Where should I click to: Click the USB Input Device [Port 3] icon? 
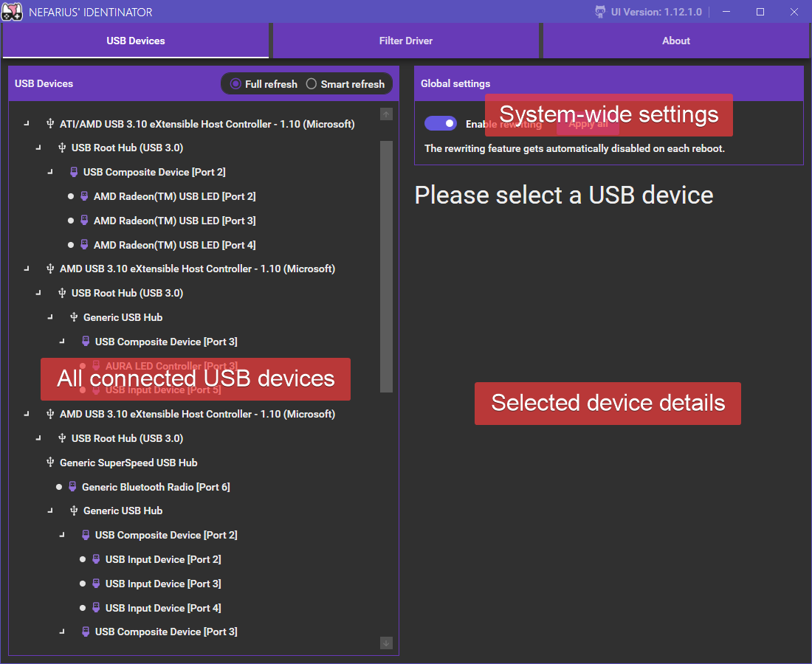[x=96, y=584]
